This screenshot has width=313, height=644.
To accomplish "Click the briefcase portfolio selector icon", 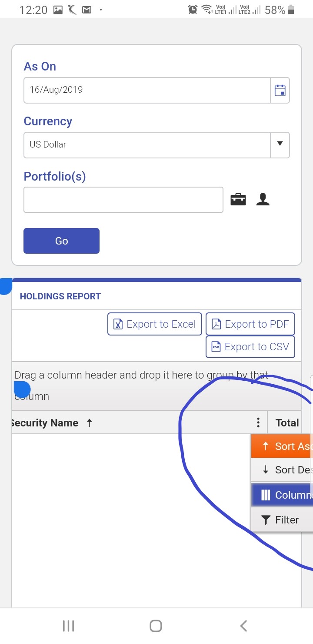I will 238,200.
